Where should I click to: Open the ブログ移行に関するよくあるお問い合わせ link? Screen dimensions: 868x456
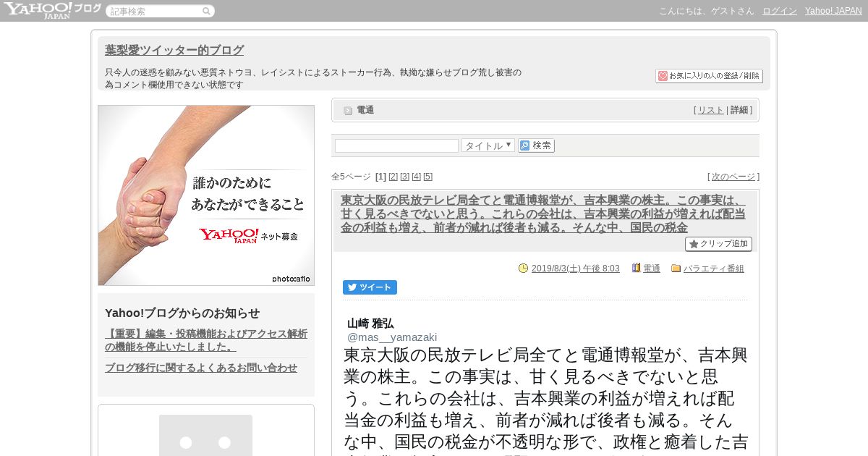click(201, 368)
